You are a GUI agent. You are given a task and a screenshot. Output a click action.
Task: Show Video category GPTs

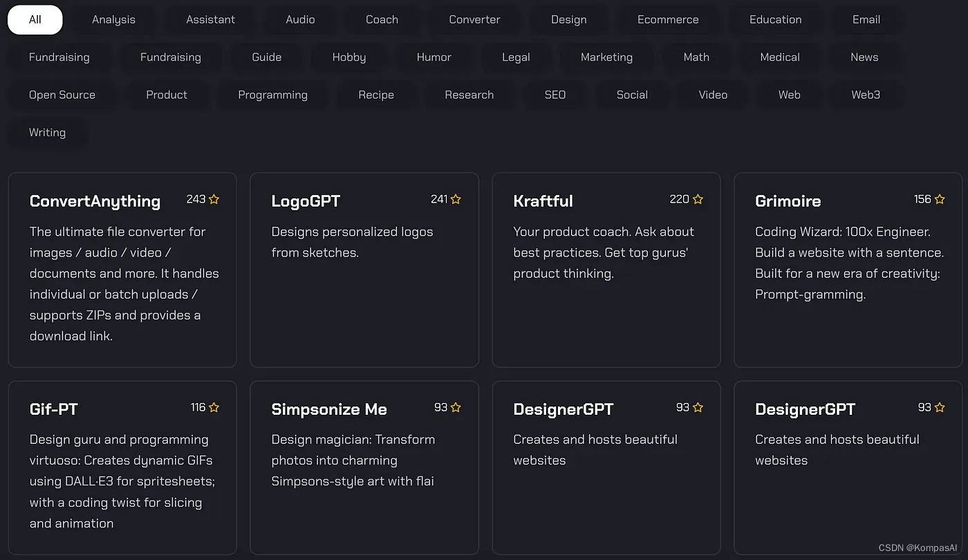tap(713, 95)
